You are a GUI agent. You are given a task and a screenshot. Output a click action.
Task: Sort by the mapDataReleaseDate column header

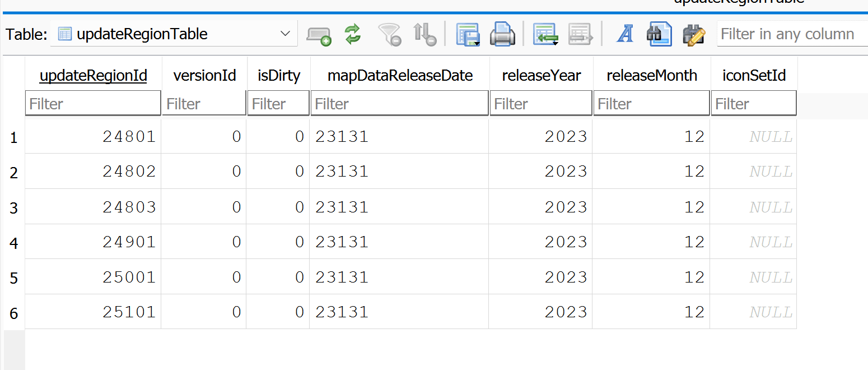coord(400,76)
